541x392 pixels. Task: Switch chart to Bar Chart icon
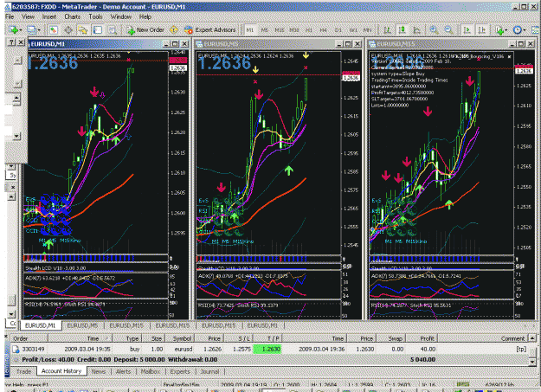[x=388, y=30]
